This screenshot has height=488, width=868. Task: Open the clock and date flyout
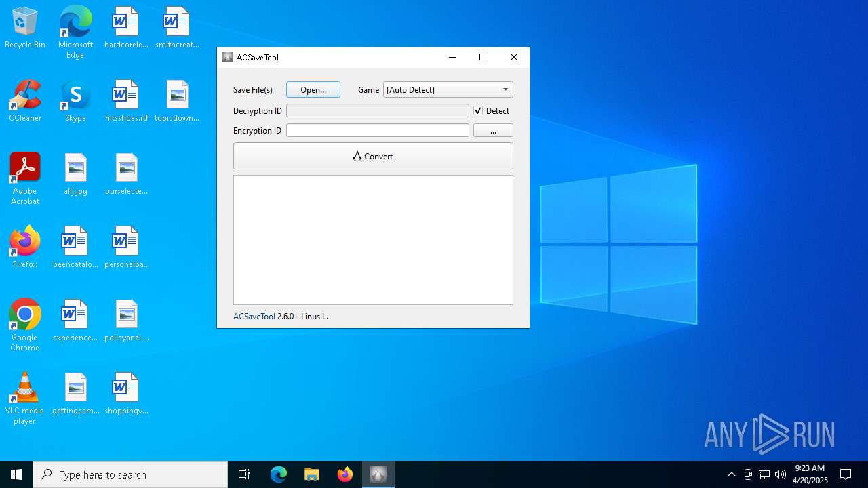pyautogui.click(x=810, y=474)
